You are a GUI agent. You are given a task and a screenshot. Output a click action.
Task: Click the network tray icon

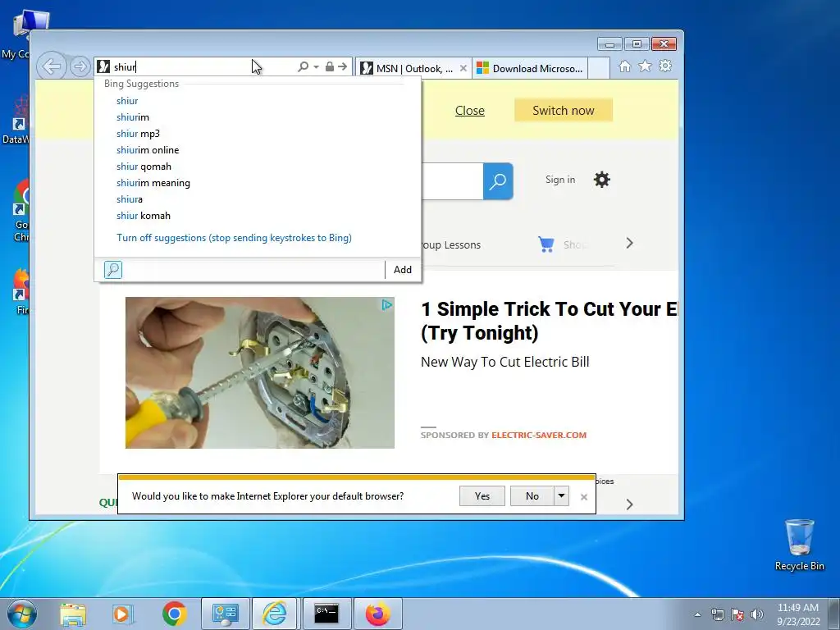pyautogui.click(x=717, y=614)
